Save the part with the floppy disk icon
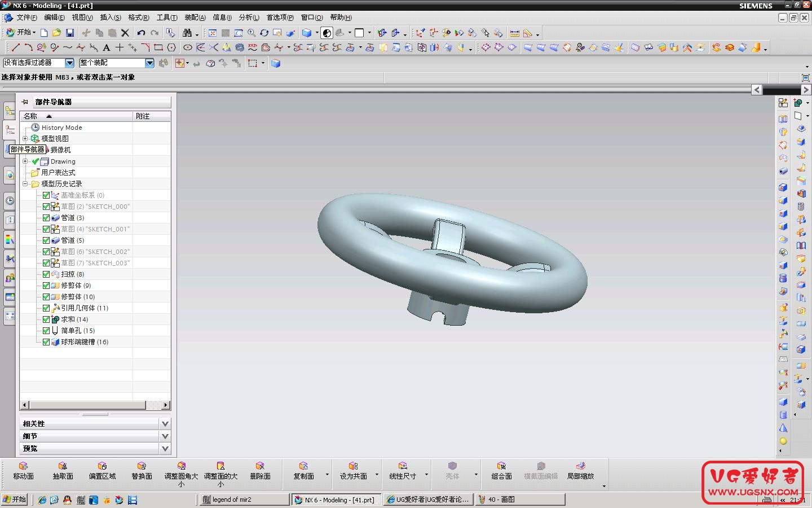The height and width of the screenshot is (508, 812). pyautogui.click(x=70, y=33)
